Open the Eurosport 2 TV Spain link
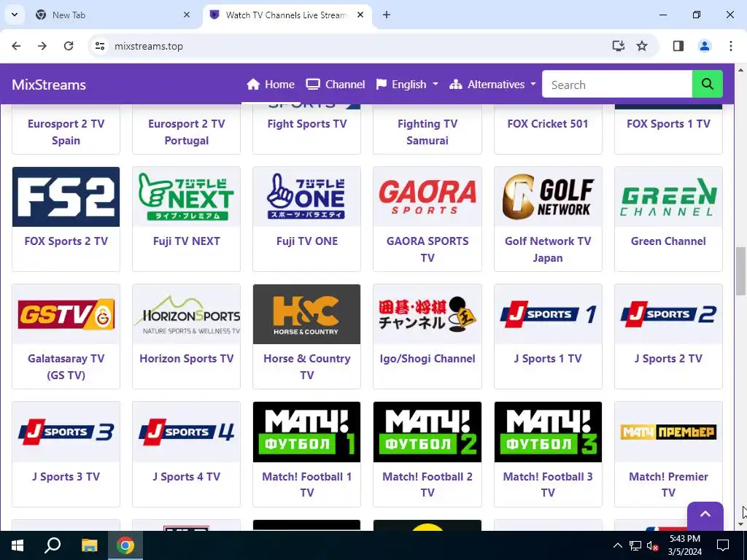 point(66,132)
